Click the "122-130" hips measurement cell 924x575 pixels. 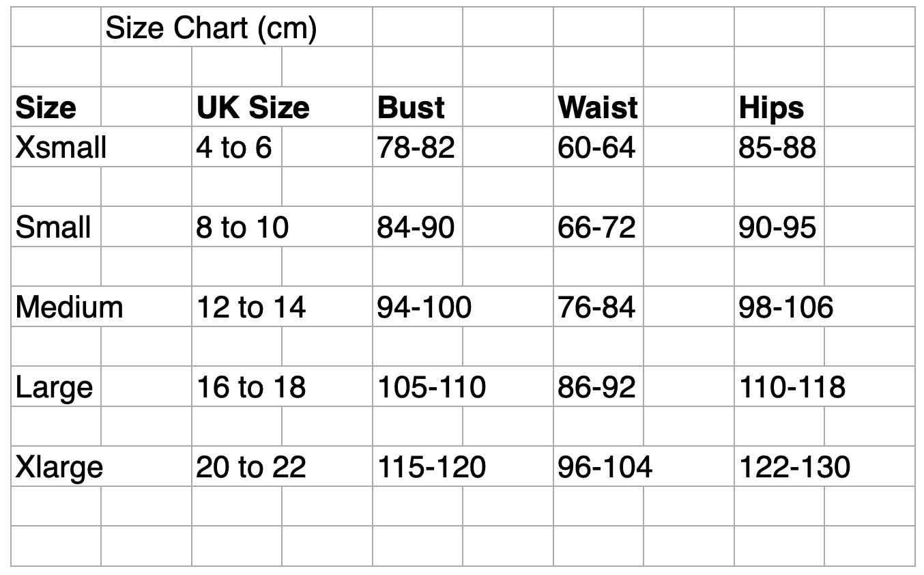click(x=794, y=467)
